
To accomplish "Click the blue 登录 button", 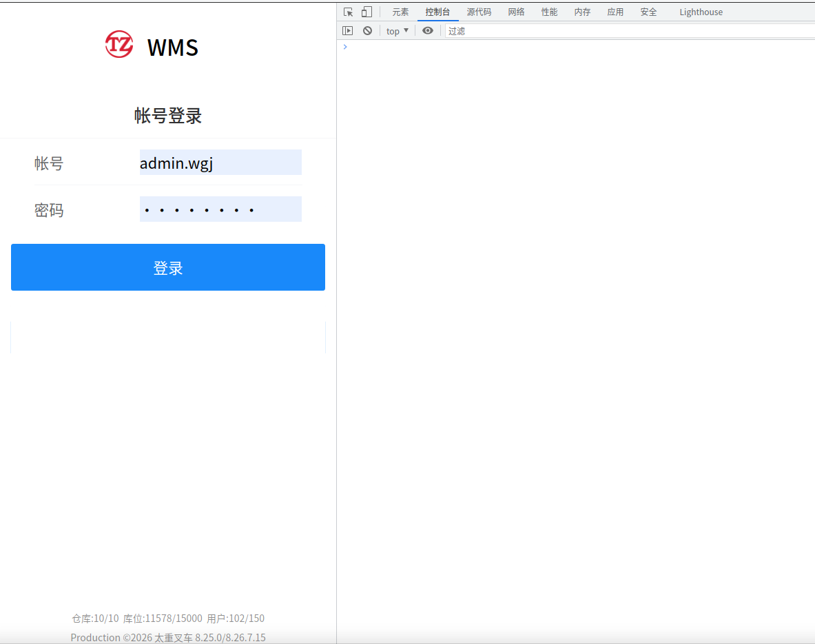I will 168,267.
